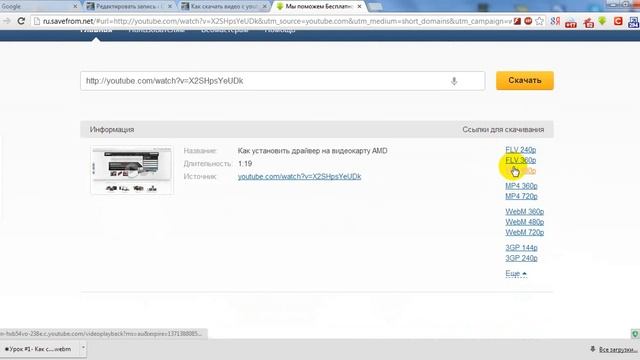This screenshot has width=640, height=360.
Task: Click the video title 'Как установить драйвер на видеокарту AMD'
Action: click(x=313, y=151)
